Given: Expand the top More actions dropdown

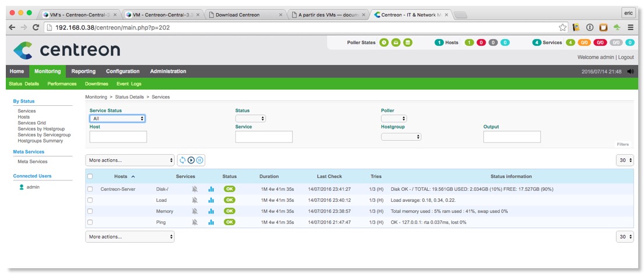Looking at the screenshot, I should tap(130, 160).
